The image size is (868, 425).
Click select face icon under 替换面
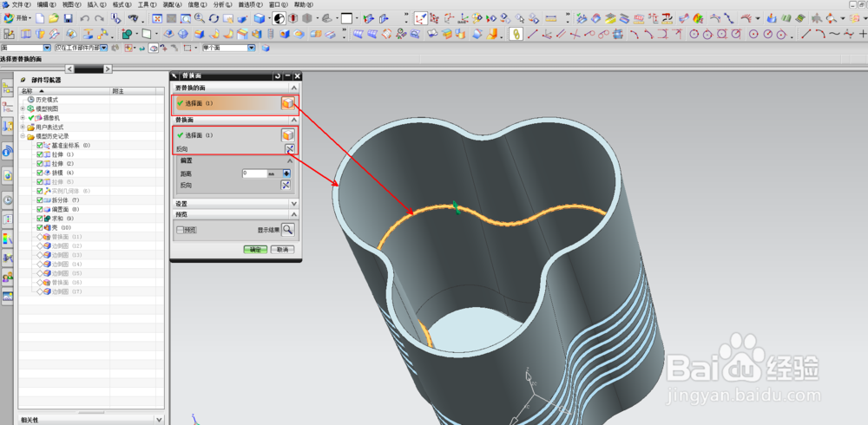pyautogui.click(x=287, y=135)
